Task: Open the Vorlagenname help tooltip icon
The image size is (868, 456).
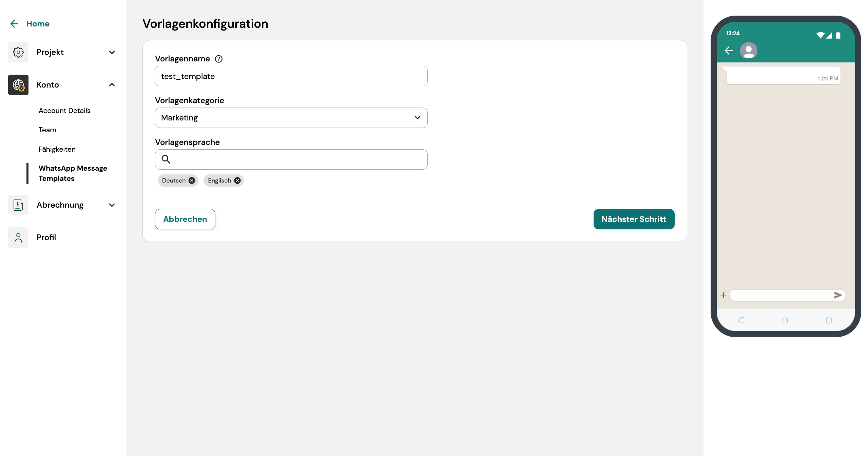Action: (x=218, y=58)
